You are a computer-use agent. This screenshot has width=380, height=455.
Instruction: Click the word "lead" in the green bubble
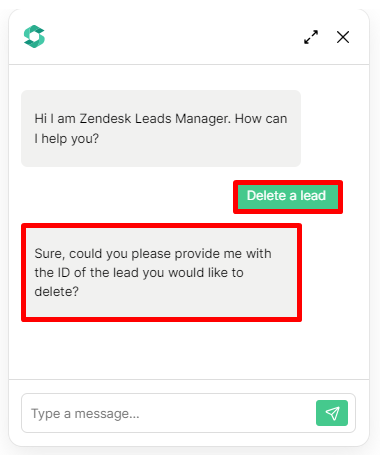click(313, 196)
